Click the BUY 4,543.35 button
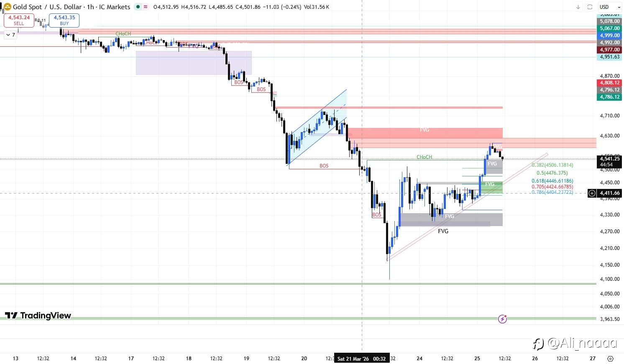This screenshot has width=624, height=364. pos(64,20)
